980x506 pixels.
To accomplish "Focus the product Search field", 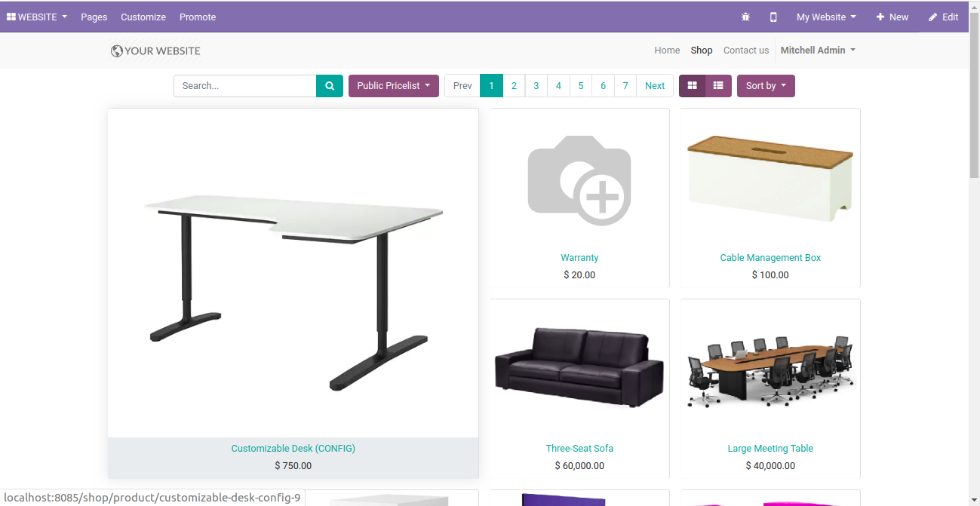I will [x=245, y=86].
